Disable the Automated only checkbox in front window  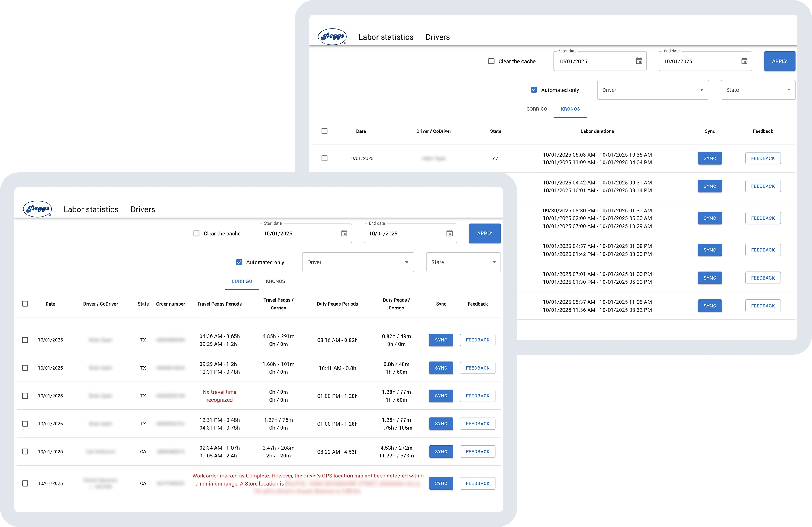pos(239,262)
